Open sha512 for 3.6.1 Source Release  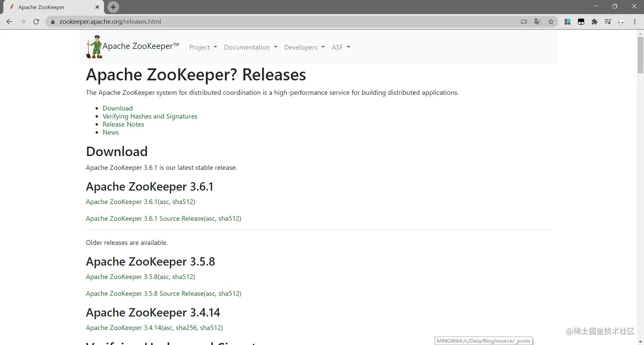coord(229,219)
